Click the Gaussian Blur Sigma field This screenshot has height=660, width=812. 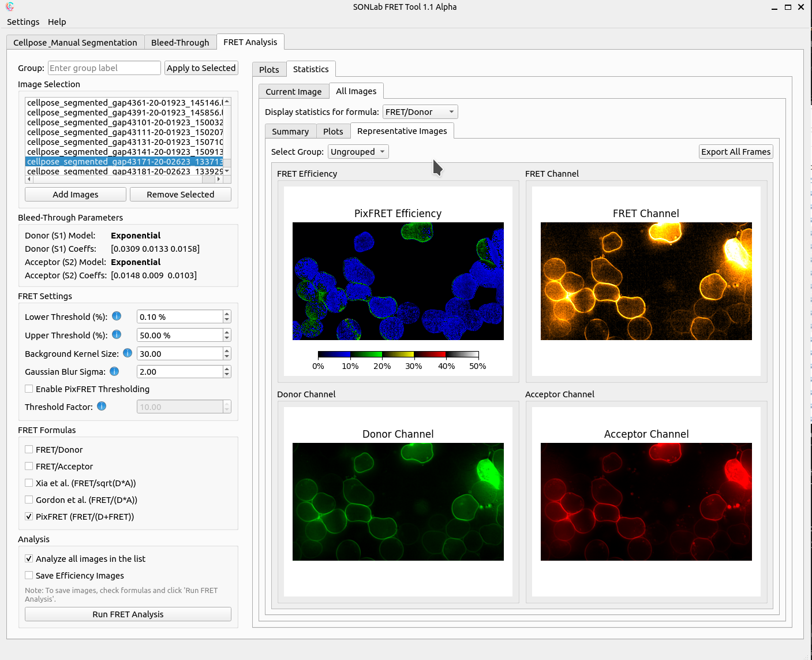pos(180,372)
